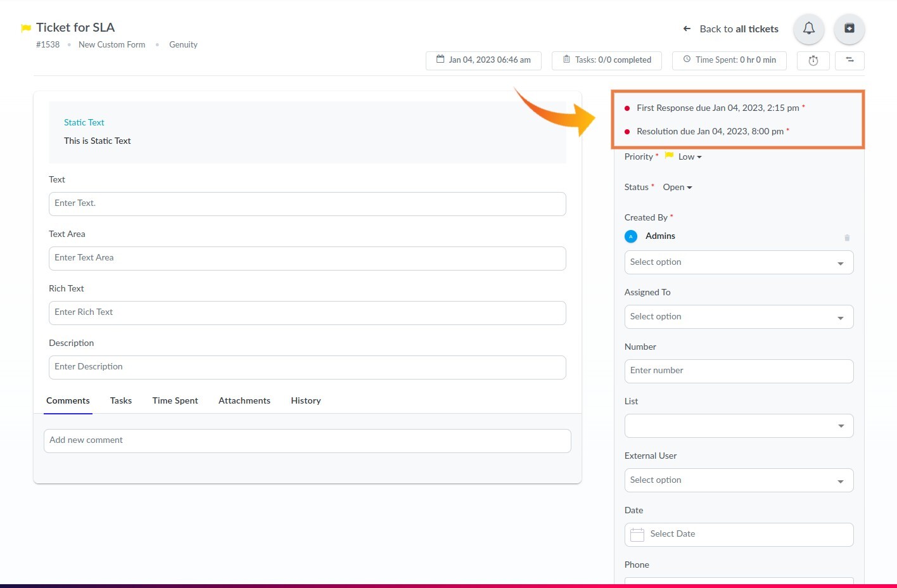Click the Genuity label

point(183,45)
